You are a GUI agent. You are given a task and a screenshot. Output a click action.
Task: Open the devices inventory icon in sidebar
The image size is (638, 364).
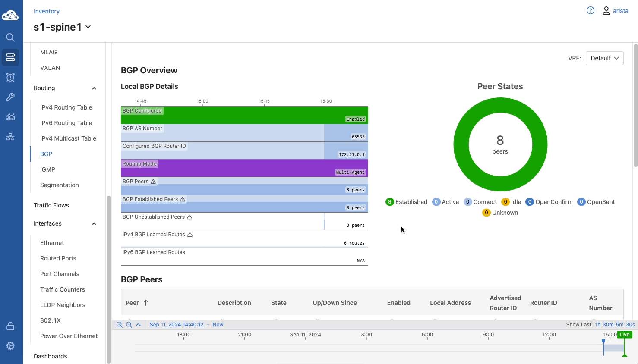pos(10,57)
